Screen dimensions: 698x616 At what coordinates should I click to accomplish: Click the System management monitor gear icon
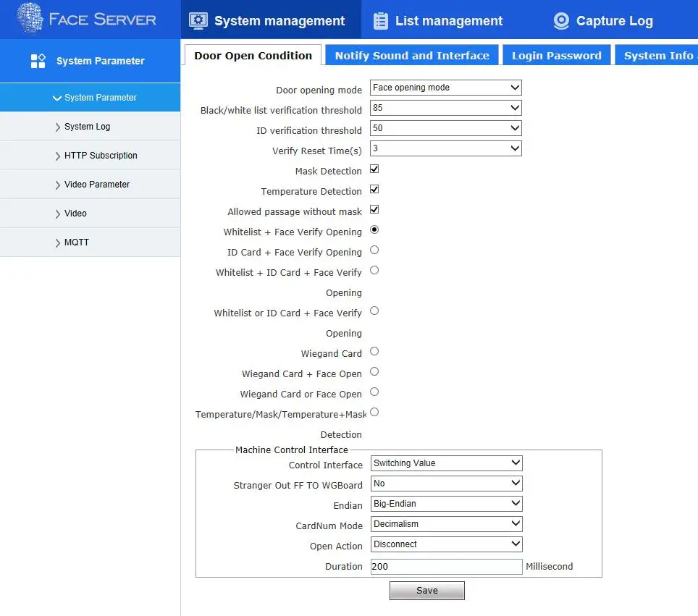[198, 20]
